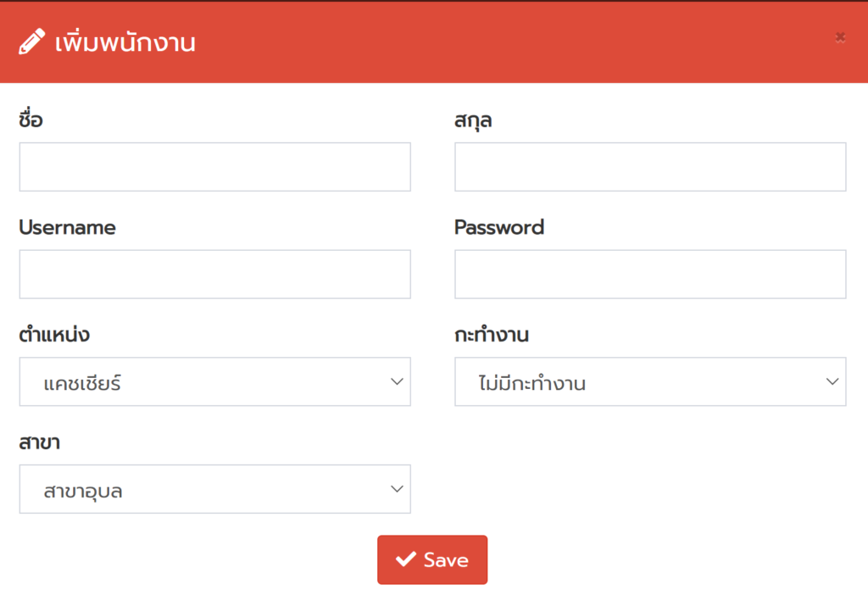
Task: Click the Password label text
Action: click(499, 227)
